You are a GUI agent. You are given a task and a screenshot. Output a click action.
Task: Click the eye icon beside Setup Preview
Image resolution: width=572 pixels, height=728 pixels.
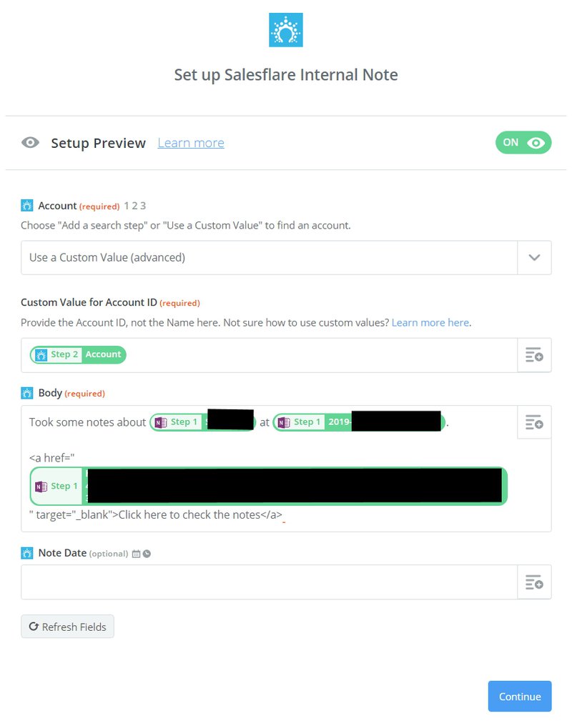[x=30, y=143]
